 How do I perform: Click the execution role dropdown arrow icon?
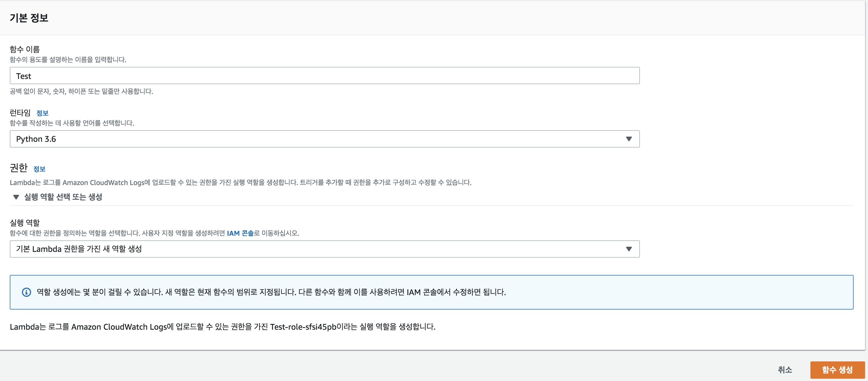click(628, 249)
